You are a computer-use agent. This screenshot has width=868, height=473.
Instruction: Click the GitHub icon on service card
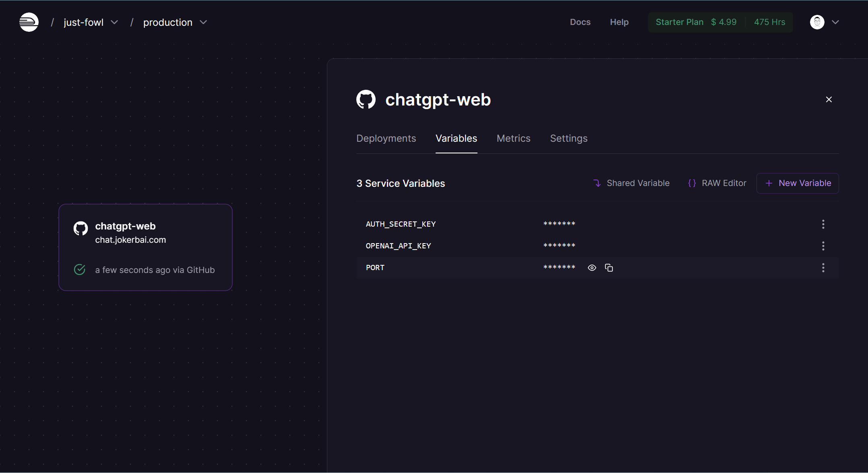[x=81, y=228]
